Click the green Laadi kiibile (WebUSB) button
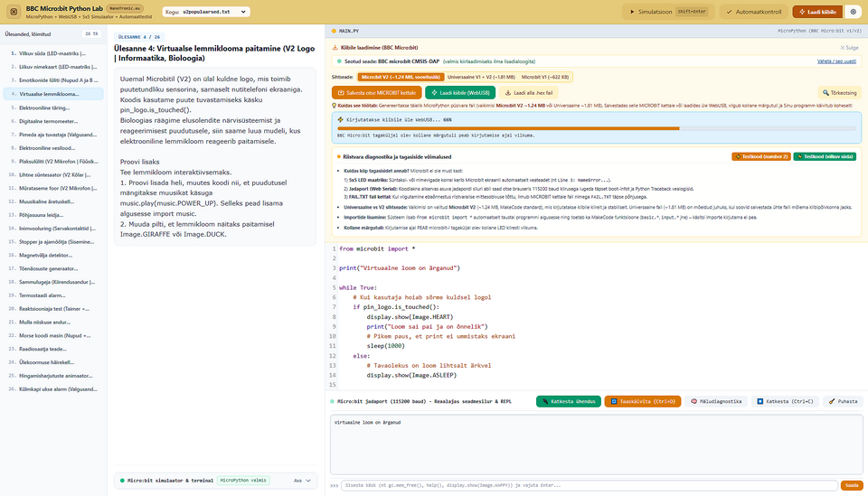Viewport: 868px width, 496px height. tap(460, 93)
